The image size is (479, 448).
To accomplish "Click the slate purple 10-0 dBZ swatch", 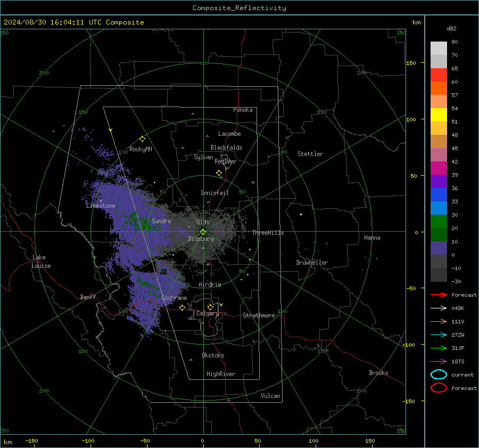I will pyautogui.click(x=439, y=248).
